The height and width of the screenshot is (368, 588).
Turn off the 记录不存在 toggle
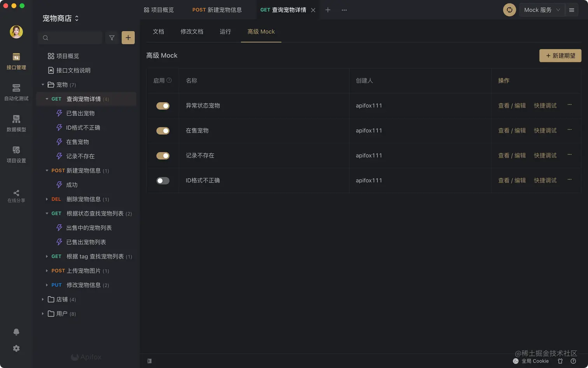pyautogui.click(x=163, y=155)
